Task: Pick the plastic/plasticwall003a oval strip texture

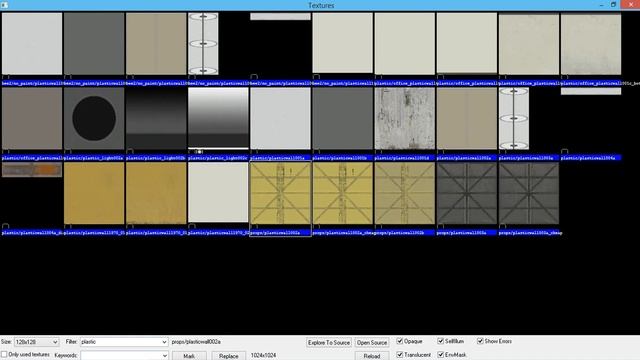Action: click(x=513, y=118)
